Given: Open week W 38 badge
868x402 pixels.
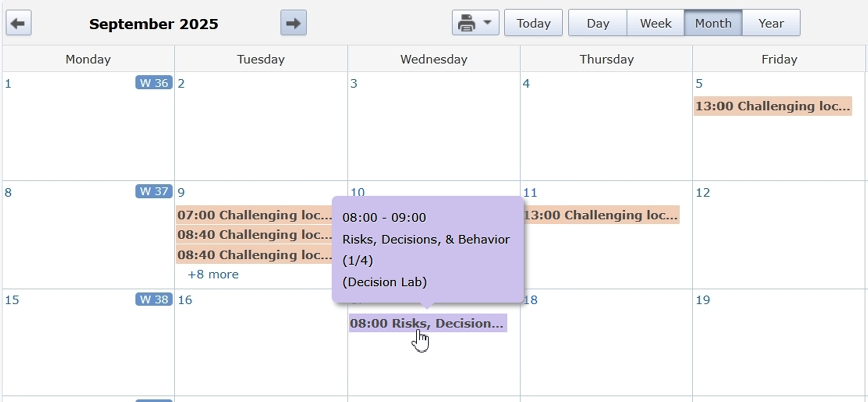Looking at the screenshot, I should 154,300.
